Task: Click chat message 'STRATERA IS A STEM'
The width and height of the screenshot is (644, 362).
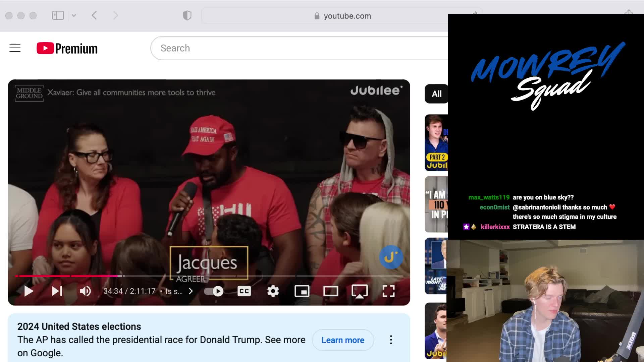Action: [544, 227]
